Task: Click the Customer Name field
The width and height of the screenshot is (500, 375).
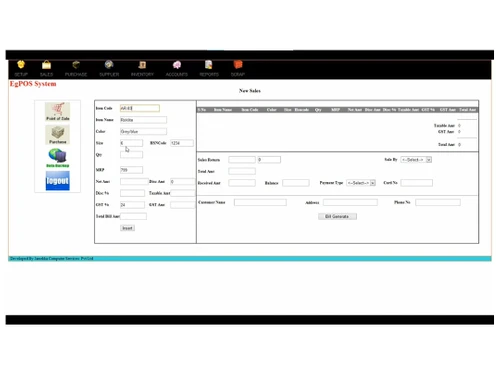Action: click(x=260, y=202)
